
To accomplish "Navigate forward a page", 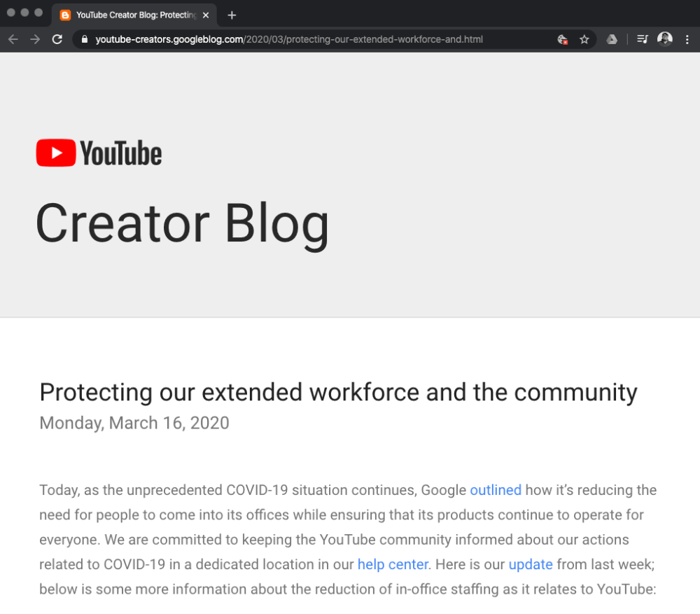I will point(35,39).
